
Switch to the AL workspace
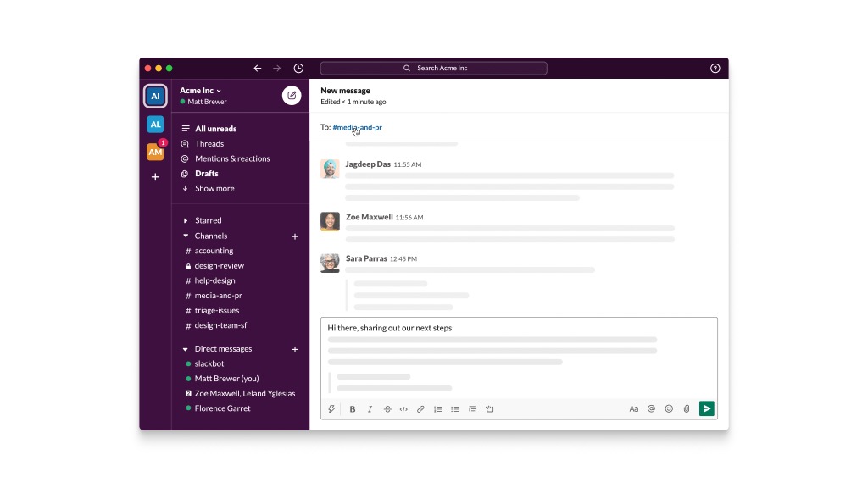156,124
